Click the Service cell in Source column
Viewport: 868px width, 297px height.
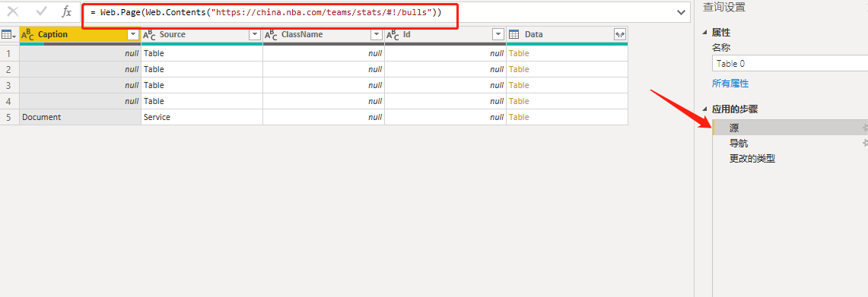[202, 117]
